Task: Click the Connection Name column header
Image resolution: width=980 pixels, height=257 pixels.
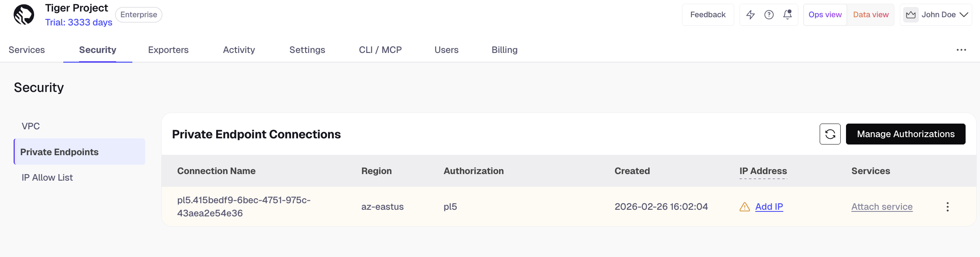Action: pos(216,171)
